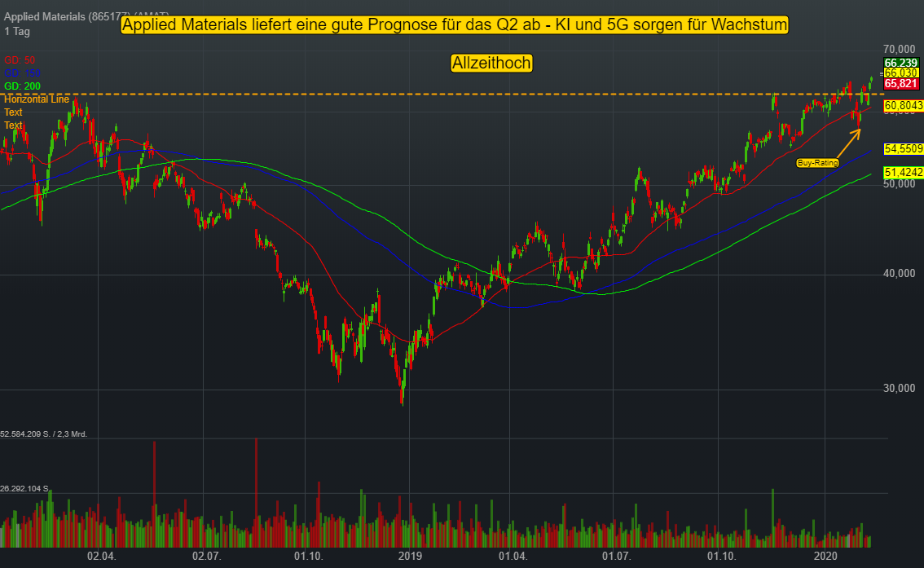Click the yellow 66,030 price tag
This screenshot has width=924, height=568.
coord(901,73)
